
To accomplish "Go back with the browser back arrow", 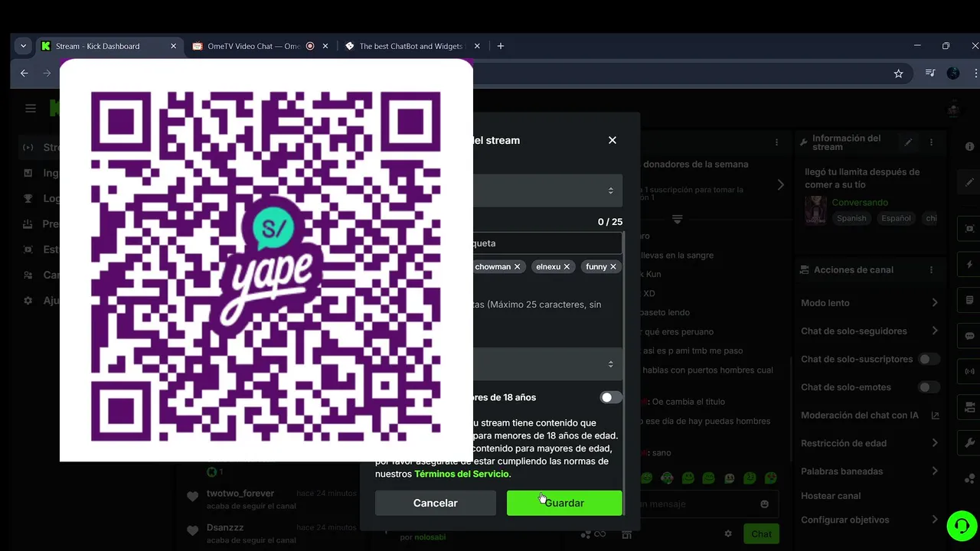I will click(x=24, y=73).
